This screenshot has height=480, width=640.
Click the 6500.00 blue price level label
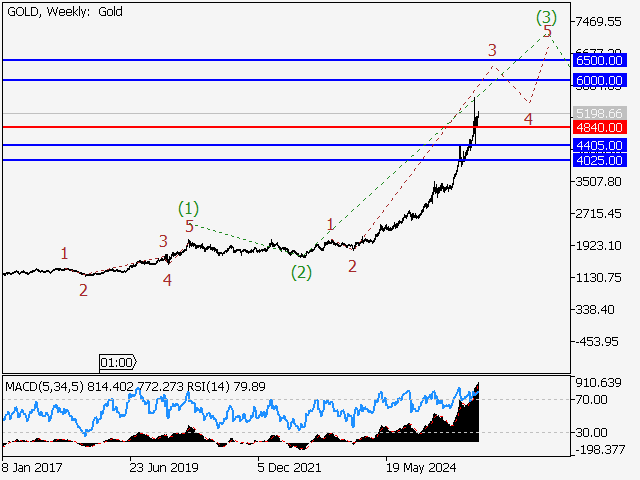coord(599,61)
